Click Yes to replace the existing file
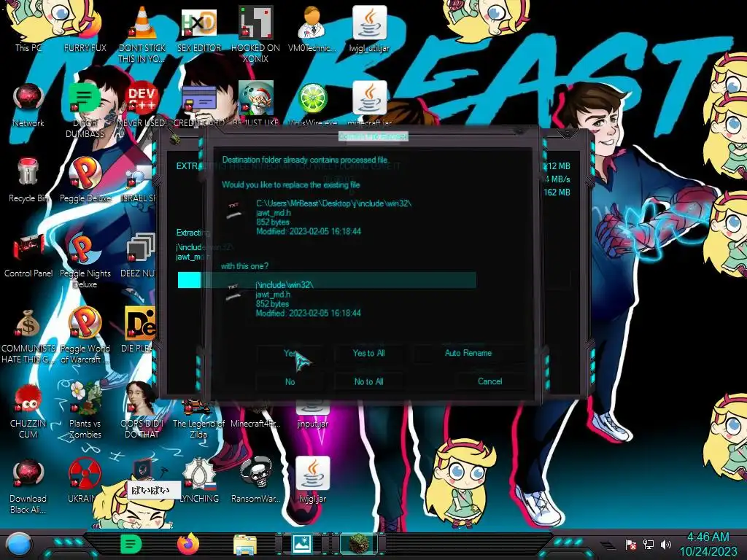Viewport: 747px width, 560px height. coord(290,354)
